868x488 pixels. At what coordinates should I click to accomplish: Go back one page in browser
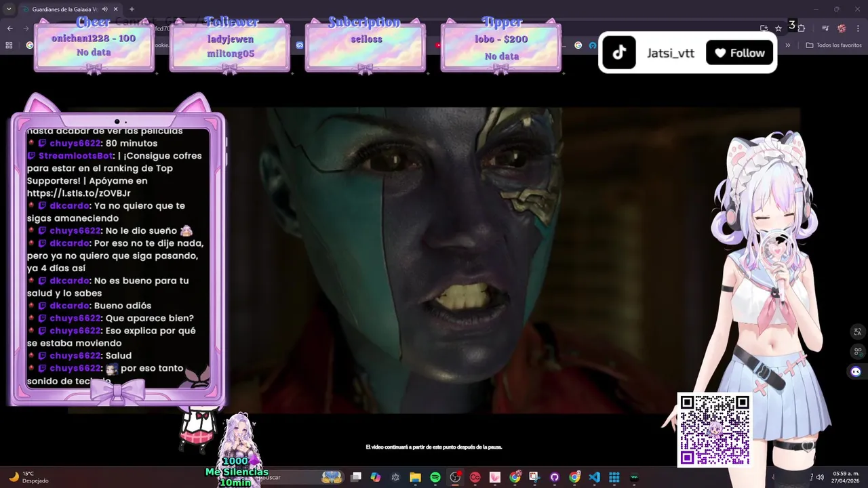9,28
